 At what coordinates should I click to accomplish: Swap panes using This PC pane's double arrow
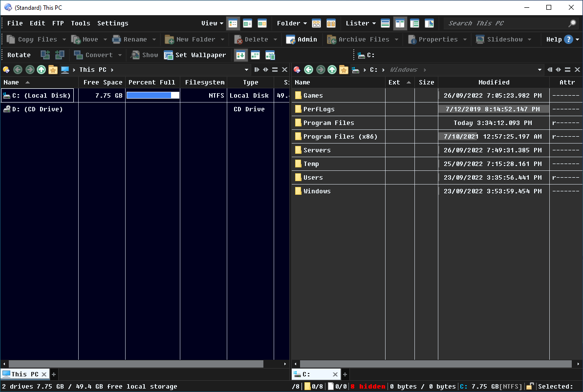tap(265, 70)
